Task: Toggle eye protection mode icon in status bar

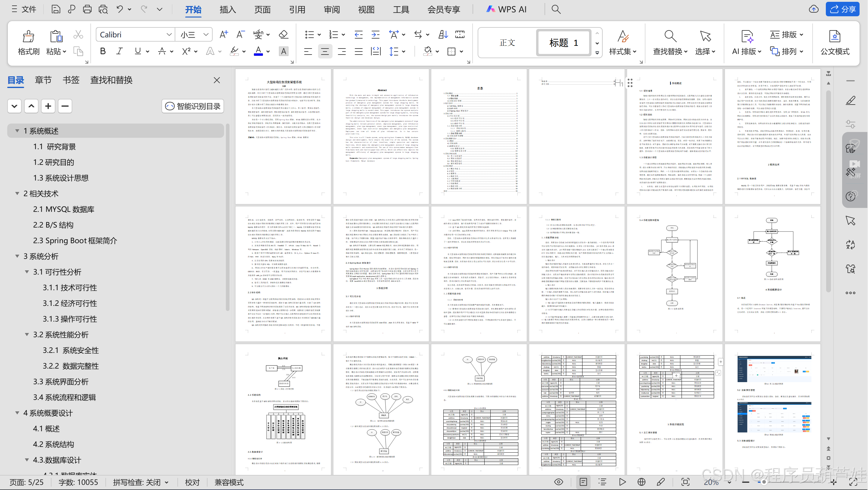Action: 558,482
